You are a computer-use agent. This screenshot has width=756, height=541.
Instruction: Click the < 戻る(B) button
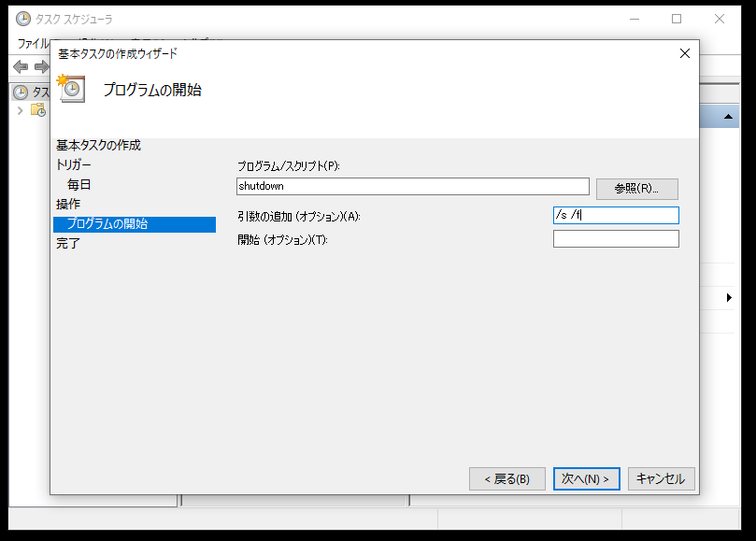(506, 478)
